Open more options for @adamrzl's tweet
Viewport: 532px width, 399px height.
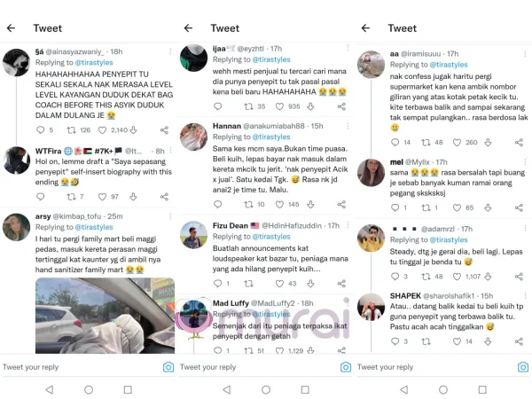click(525, 229)
